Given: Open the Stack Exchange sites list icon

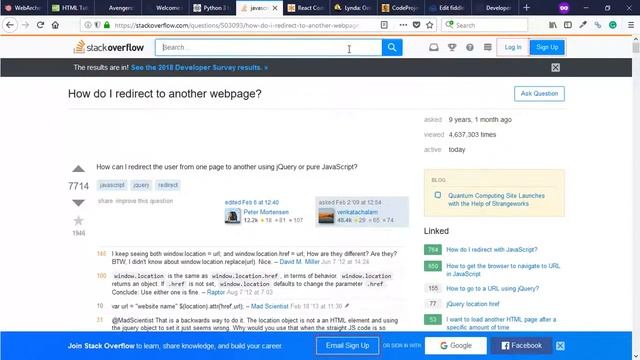Looking at the screenshot, I should click(x=487, y=47).
